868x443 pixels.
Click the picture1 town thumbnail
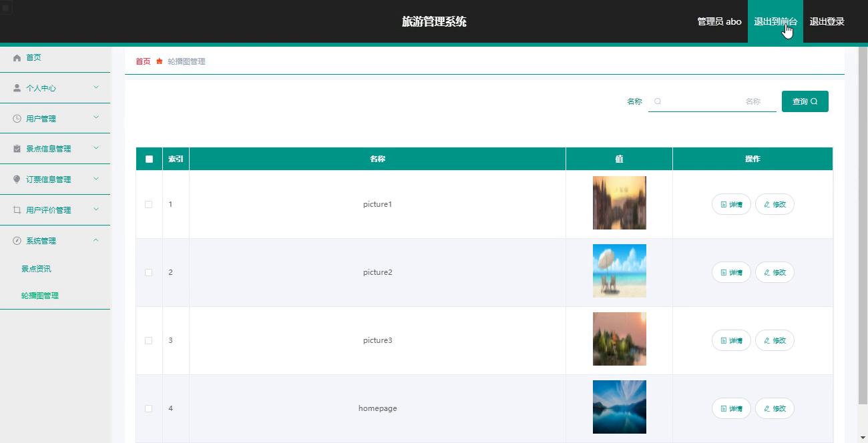(x=620, y=203)
